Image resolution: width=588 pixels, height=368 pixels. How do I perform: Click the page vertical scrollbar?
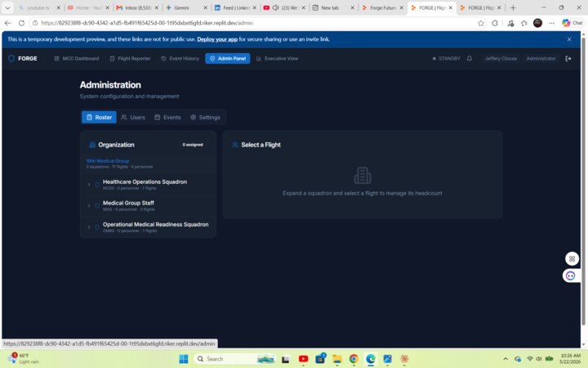[x=583, y=181]
